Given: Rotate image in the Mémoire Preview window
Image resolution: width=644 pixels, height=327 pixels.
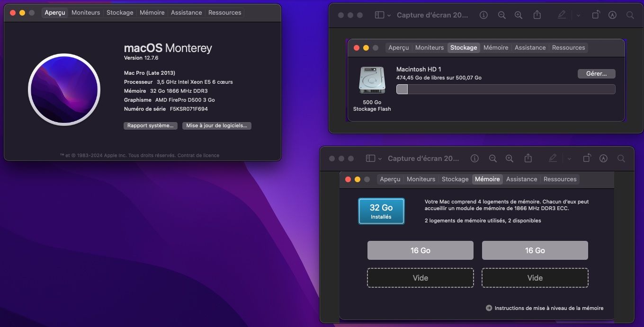Looking at the screenshot, I should click(x=587, y=158).
